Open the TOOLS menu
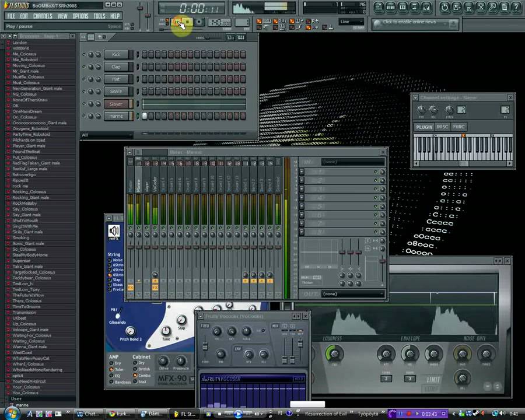 point(99,16)
